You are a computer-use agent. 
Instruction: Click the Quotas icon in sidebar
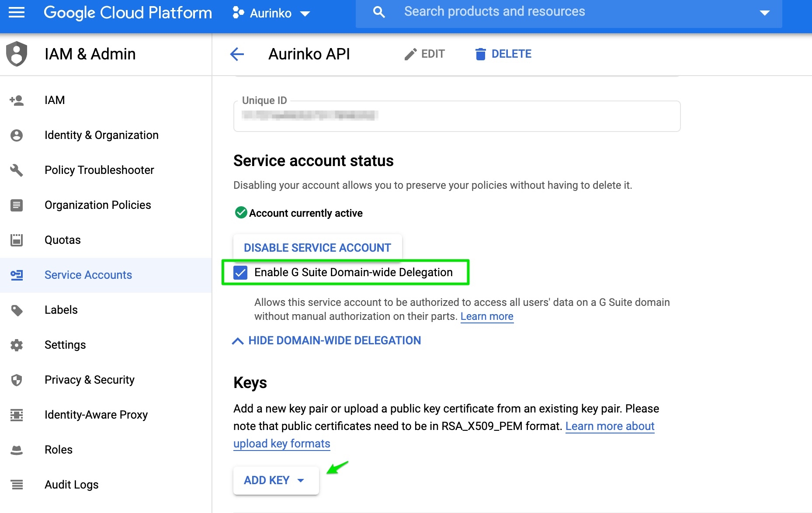17,240
